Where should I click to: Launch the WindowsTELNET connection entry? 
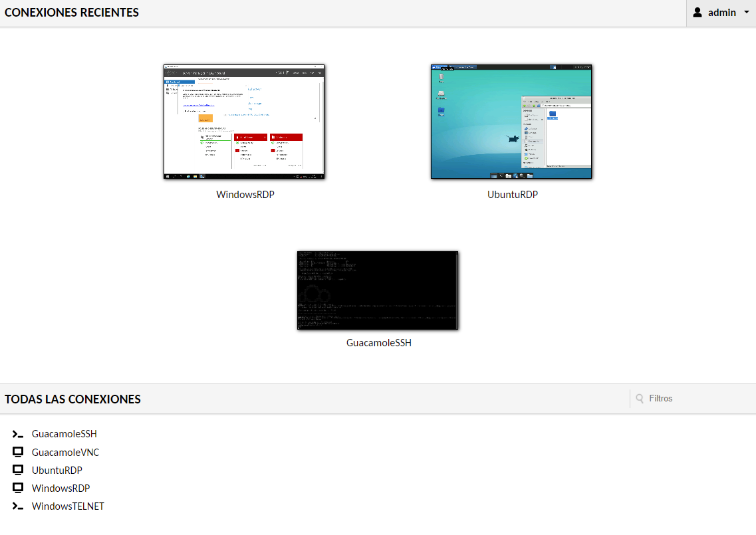tap(68, 506)
